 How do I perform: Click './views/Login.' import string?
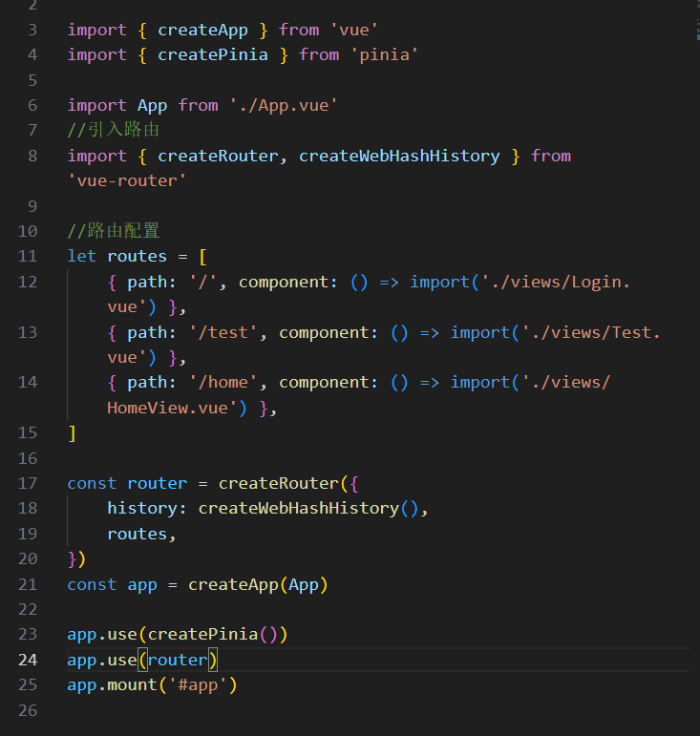tap(557, 283)
